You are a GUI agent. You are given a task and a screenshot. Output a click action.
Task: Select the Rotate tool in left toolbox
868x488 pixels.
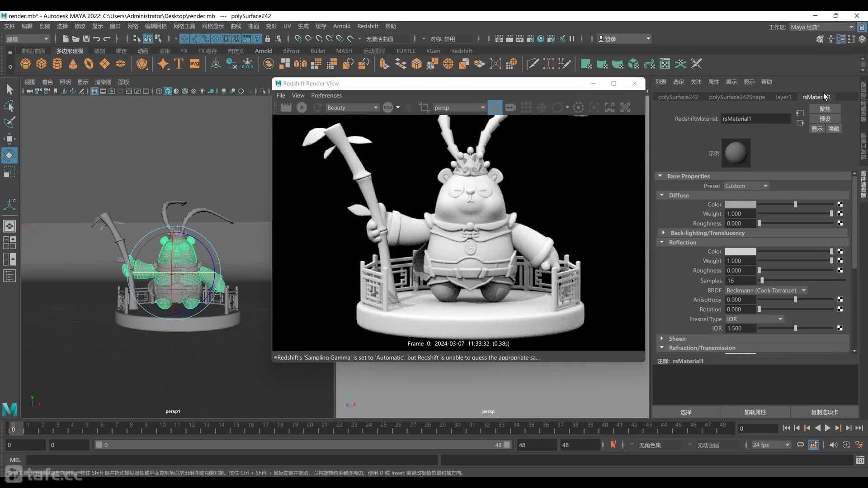[x=9, y=155]
